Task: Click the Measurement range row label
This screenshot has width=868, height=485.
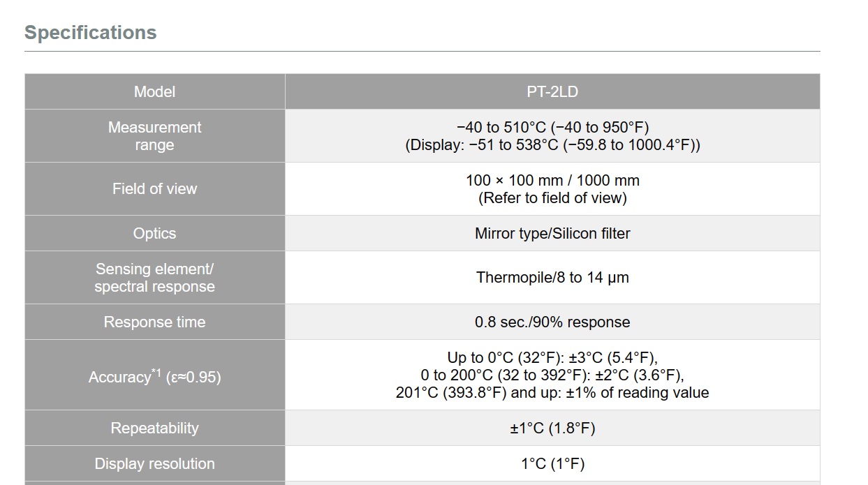Action: [x=154, y=136]
